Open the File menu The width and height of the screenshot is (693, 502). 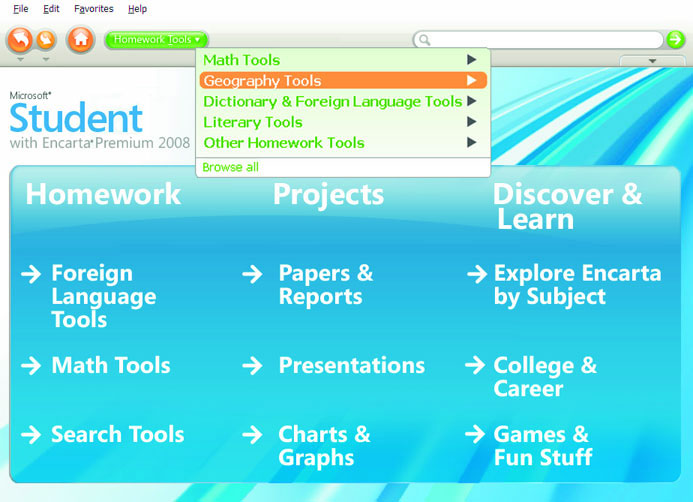coord(20,9)
